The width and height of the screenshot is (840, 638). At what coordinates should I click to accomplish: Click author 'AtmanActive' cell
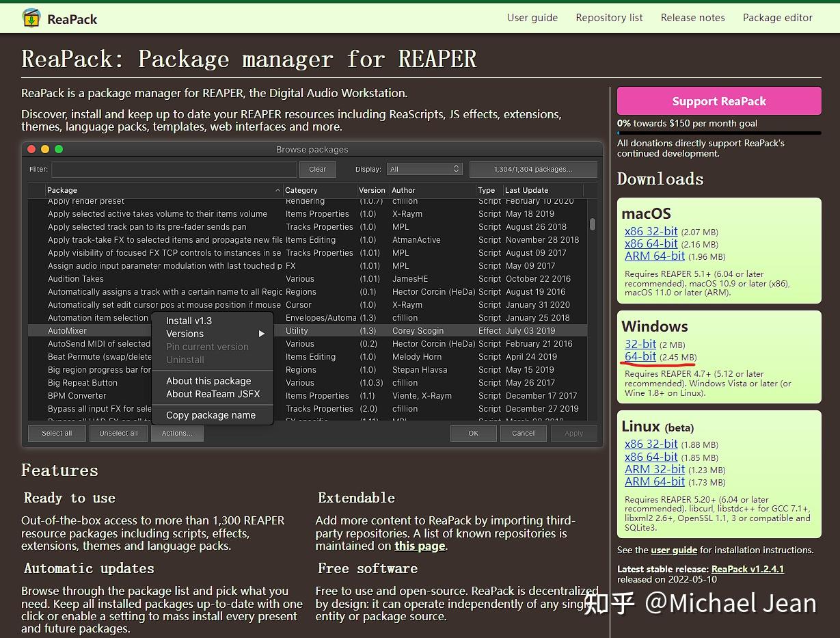coord(416,240)
